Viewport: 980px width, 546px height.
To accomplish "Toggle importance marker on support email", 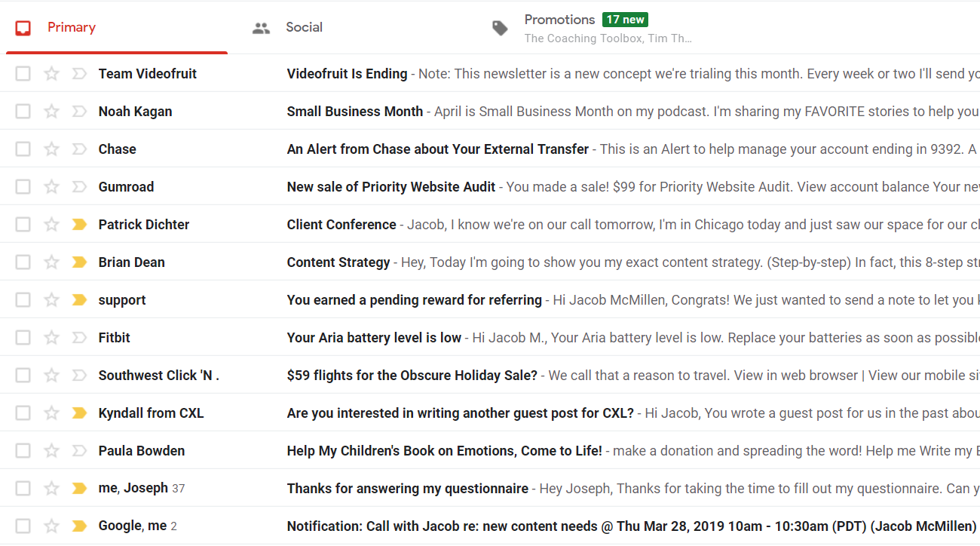I will click(x=79, y=299).
